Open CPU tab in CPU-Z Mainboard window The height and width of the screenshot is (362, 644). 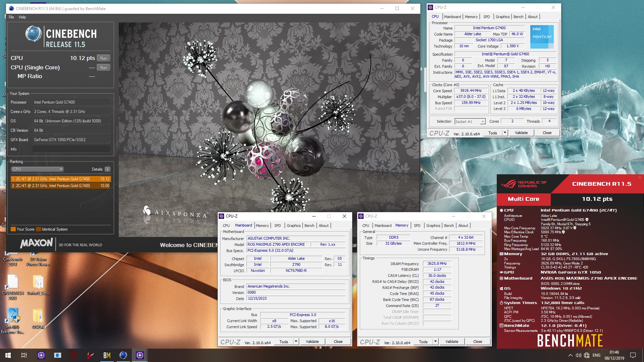coord(226,226)
